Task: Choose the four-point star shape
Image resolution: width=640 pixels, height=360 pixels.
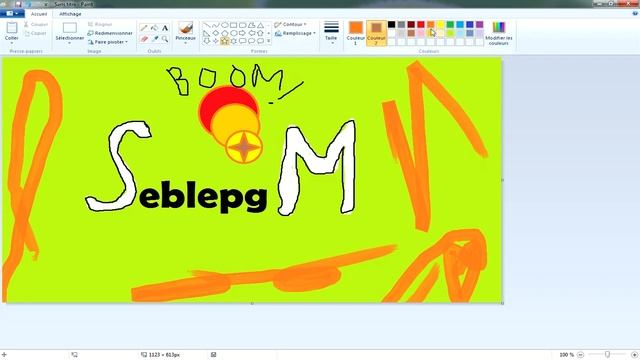Action: coord(216,41)
